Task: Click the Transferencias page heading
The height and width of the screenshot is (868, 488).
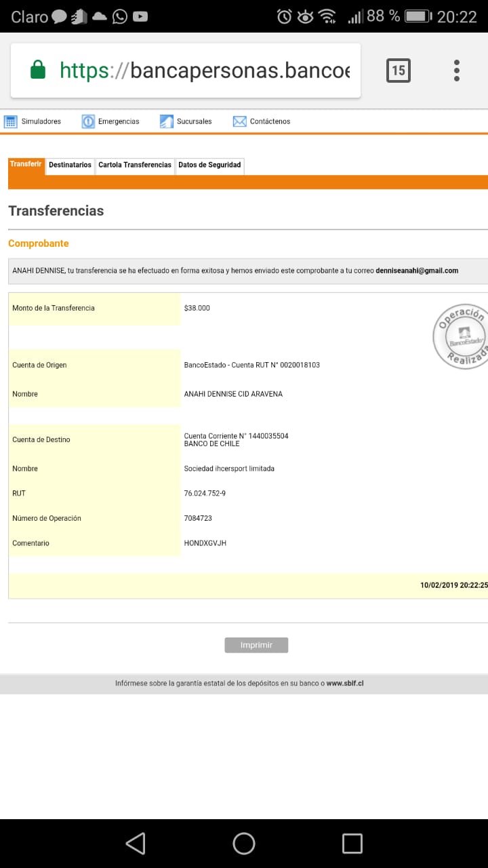Action: [56, 211]
